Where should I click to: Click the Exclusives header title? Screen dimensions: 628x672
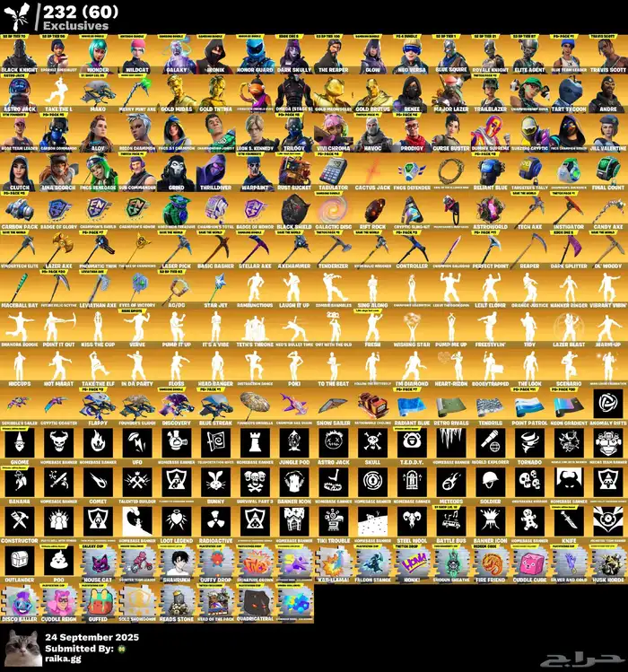(75, 26)
